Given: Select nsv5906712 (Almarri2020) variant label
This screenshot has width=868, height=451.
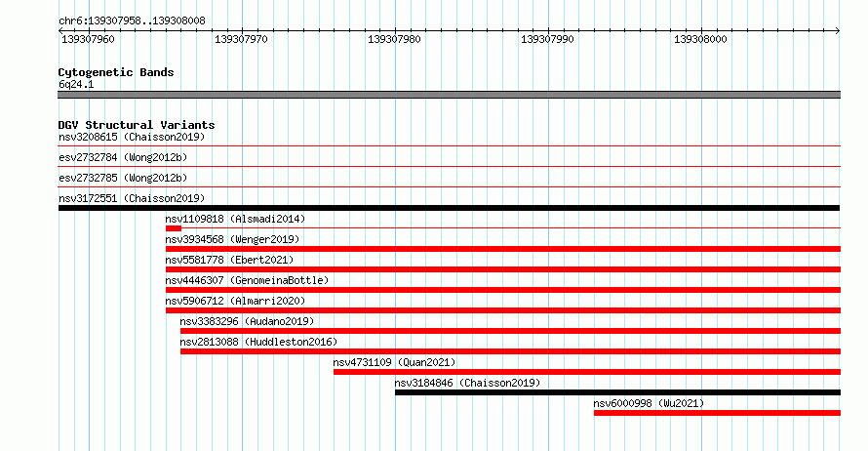Looking at the screenshot, I should click(235, 301).
